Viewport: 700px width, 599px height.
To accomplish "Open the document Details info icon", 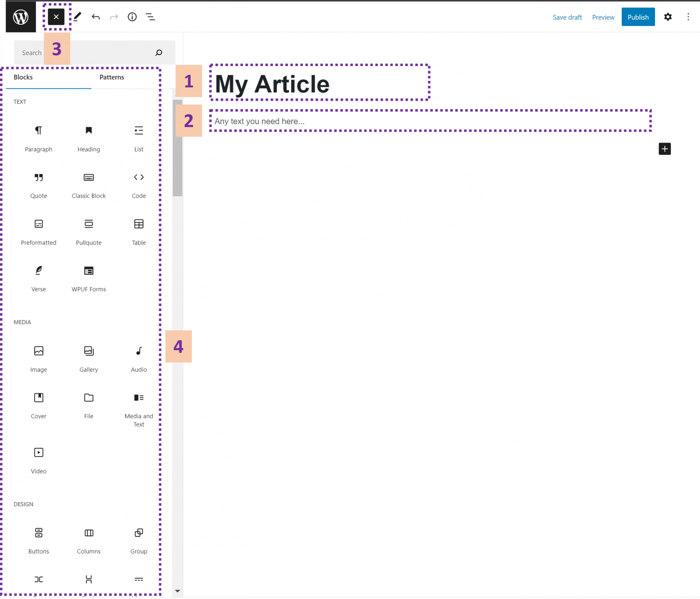I will click(x=132, y=17).
